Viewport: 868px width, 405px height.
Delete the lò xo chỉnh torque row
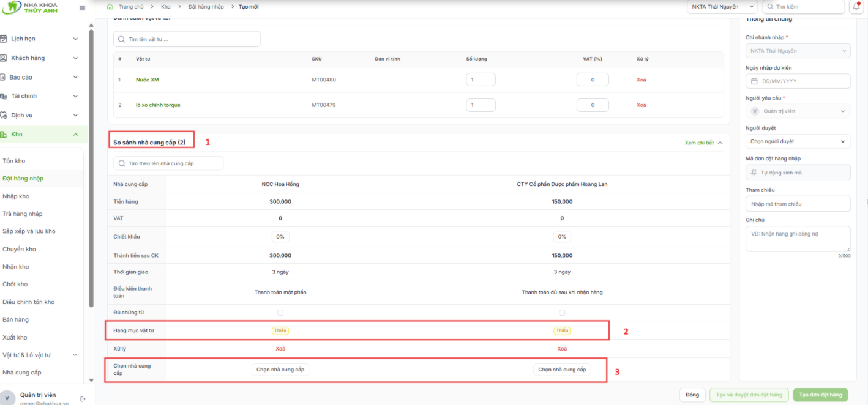coord(641,105)
